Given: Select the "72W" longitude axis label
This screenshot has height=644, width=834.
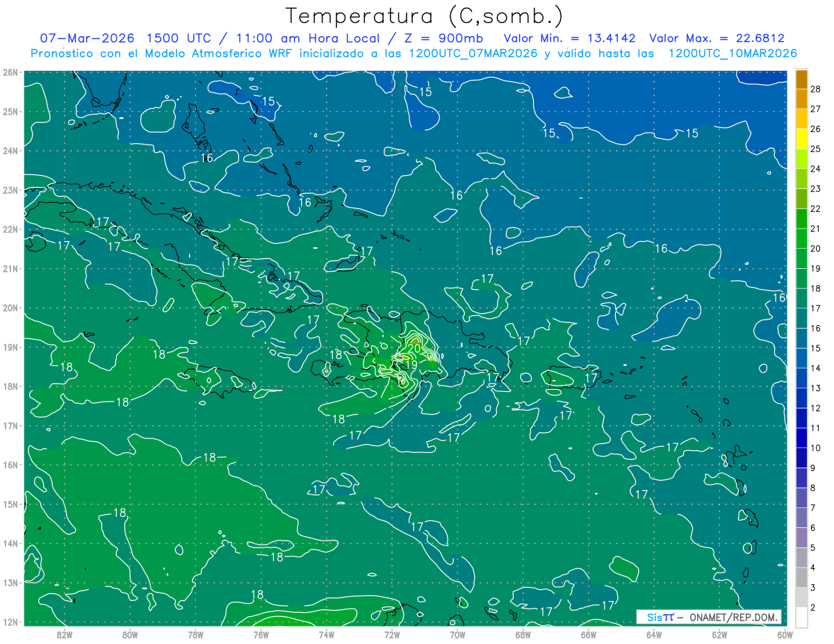Looking at the screenshot, I should pyautogui.click(x=392, y=634).
